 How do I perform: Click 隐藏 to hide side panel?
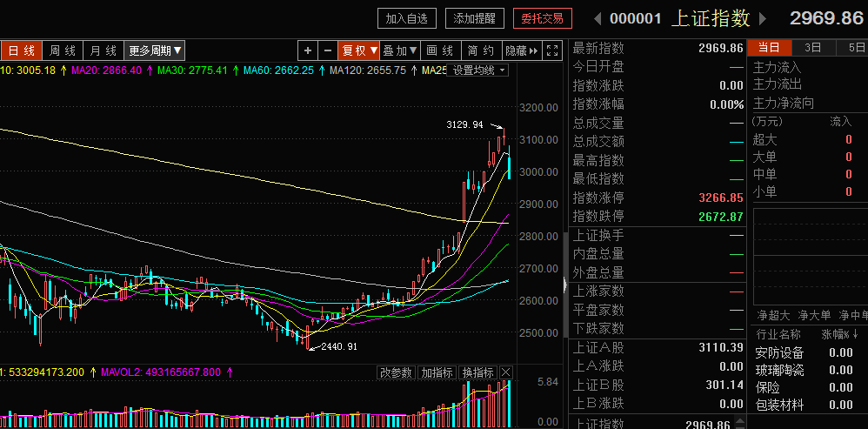click(521, 51)
